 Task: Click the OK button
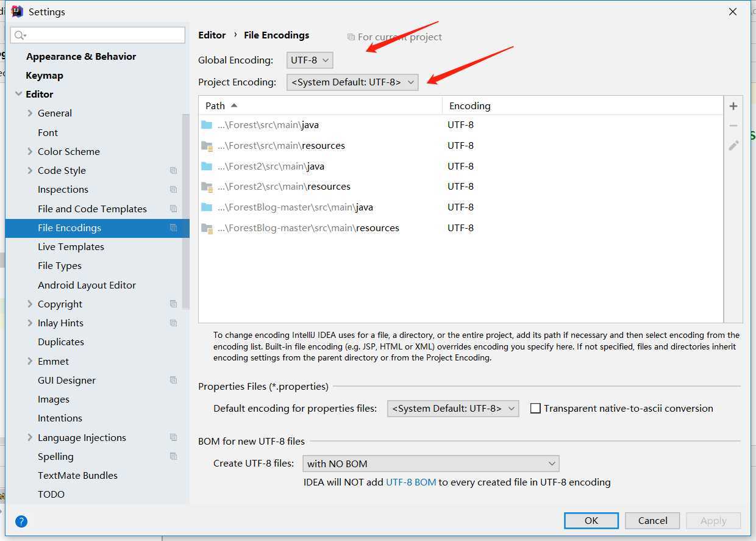coord(591,520)
